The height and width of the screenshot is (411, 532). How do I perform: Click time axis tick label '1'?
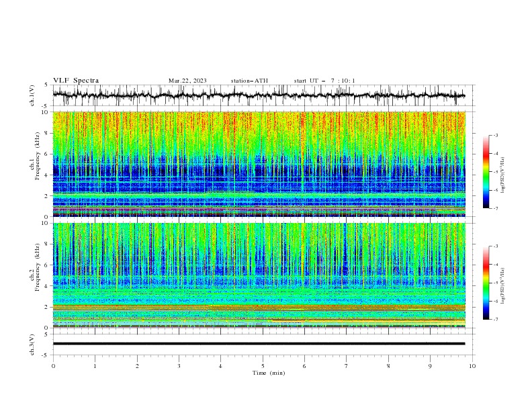[x=95, y=366]
